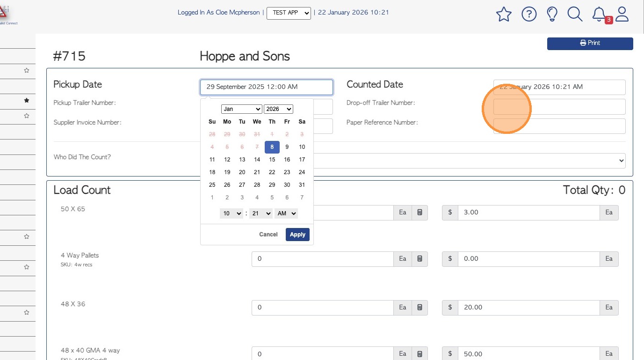Click the 48 x 40 GMA price field showing 50.00
644x360 pixels.
[x=529, y=354]
